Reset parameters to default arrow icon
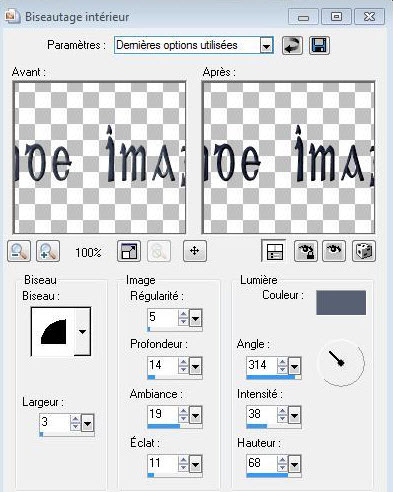This screenshot has height=492, width=393. (292, 45)
